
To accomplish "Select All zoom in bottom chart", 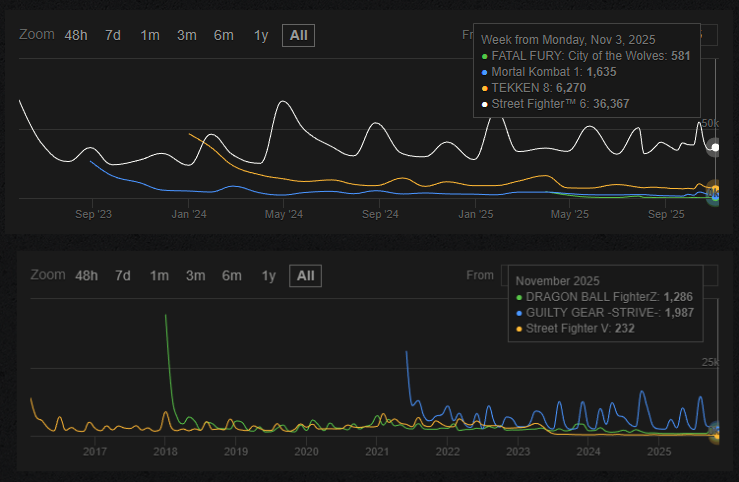I will 305,276.
